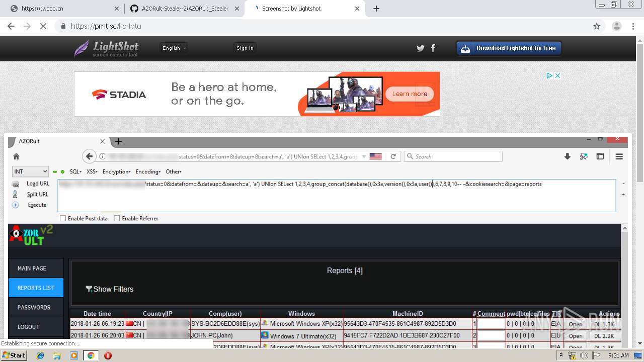Show hidden system tray icons

point(561,355)
